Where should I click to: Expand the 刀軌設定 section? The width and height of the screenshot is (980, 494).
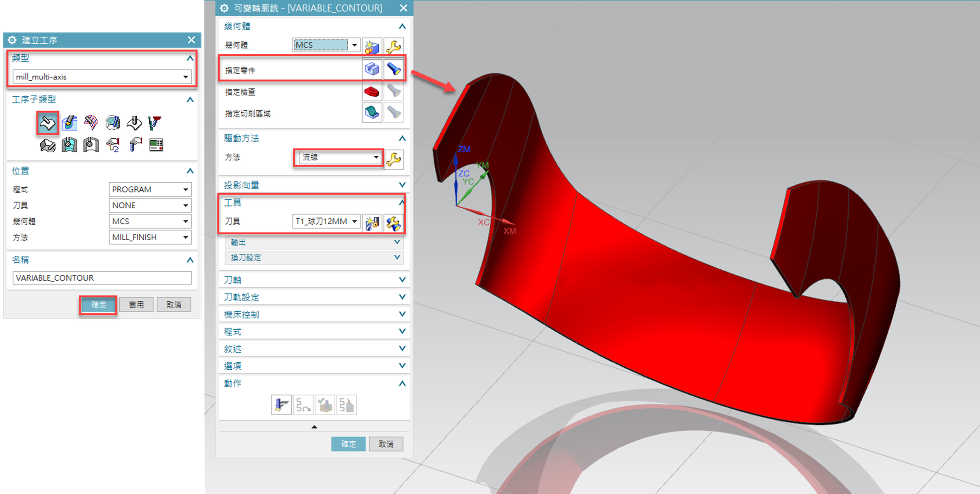pos(402,297)
